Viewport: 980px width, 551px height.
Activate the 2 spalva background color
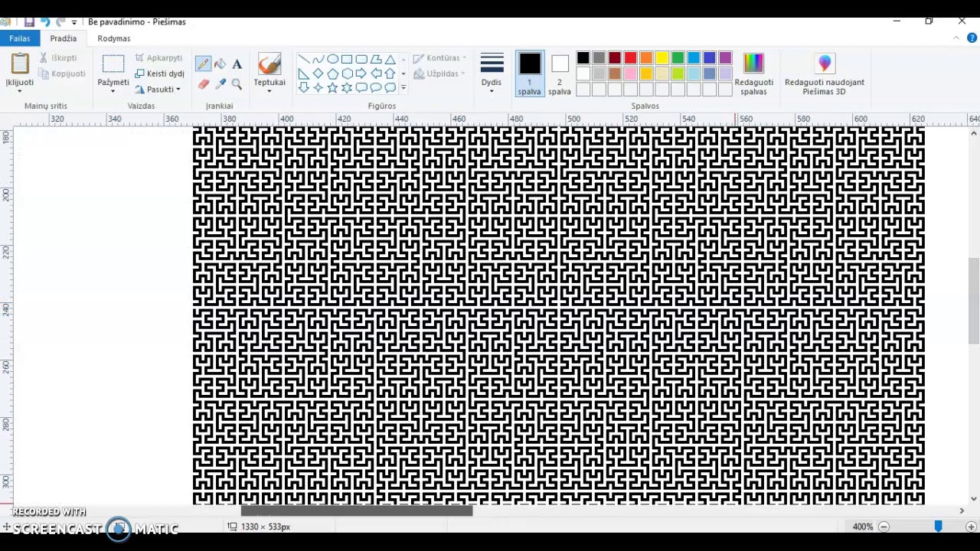tap(560, 74)
